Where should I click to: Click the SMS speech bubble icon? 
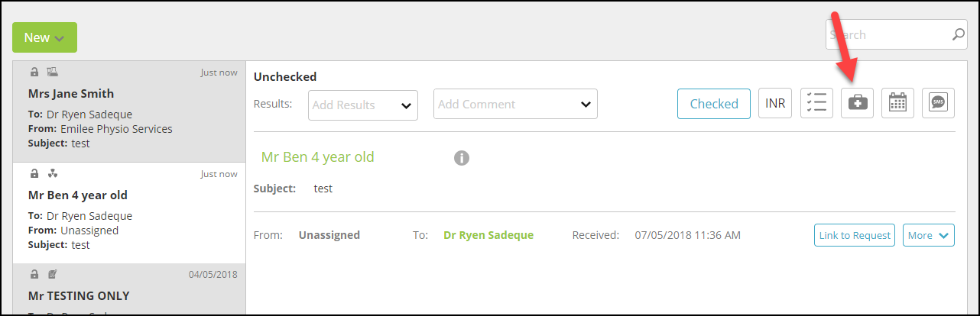click(938, 104)
